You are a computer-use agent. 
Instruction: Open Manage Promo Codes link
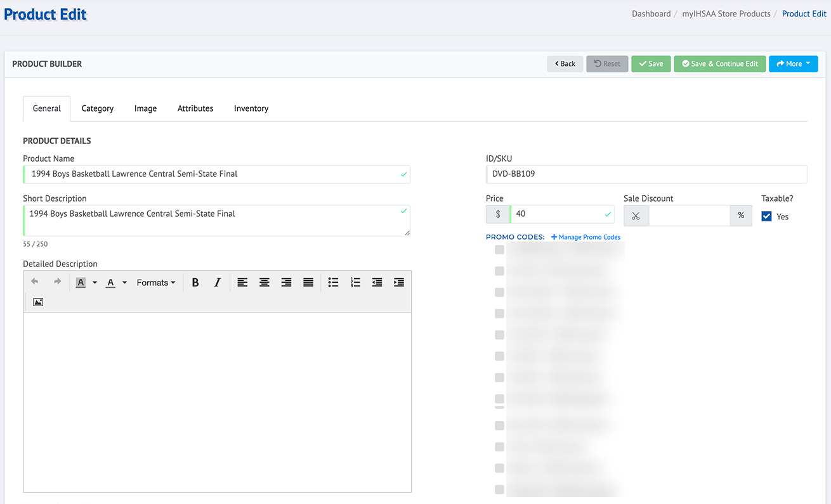586,237
